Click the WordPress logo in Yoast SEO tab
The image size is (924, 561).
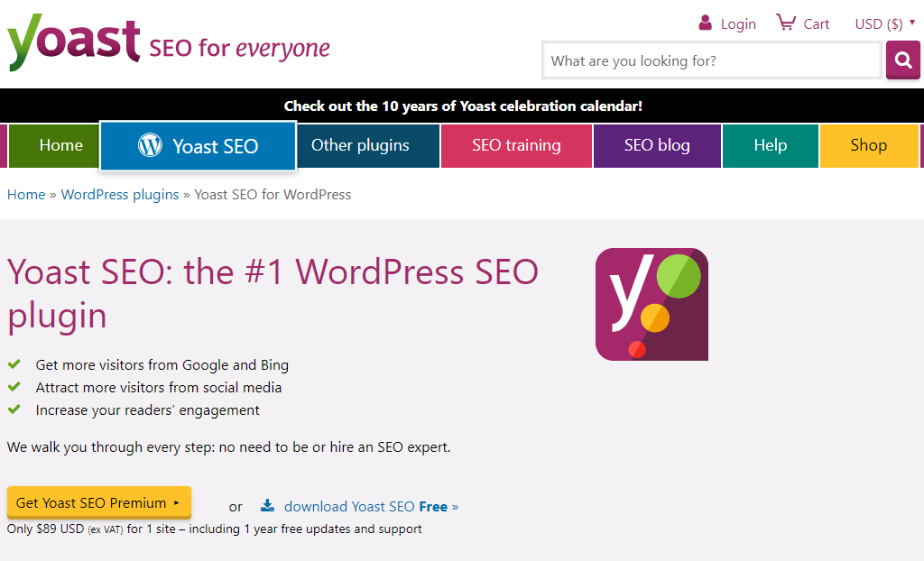tap(150, 145)
